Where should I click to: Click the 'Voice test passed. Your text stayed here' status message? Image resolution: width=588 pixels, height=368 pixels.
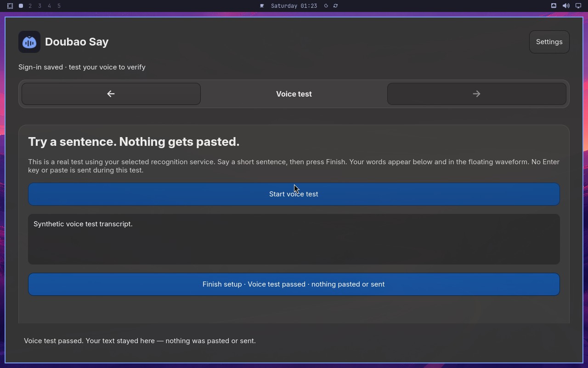[x=140, y=341]
